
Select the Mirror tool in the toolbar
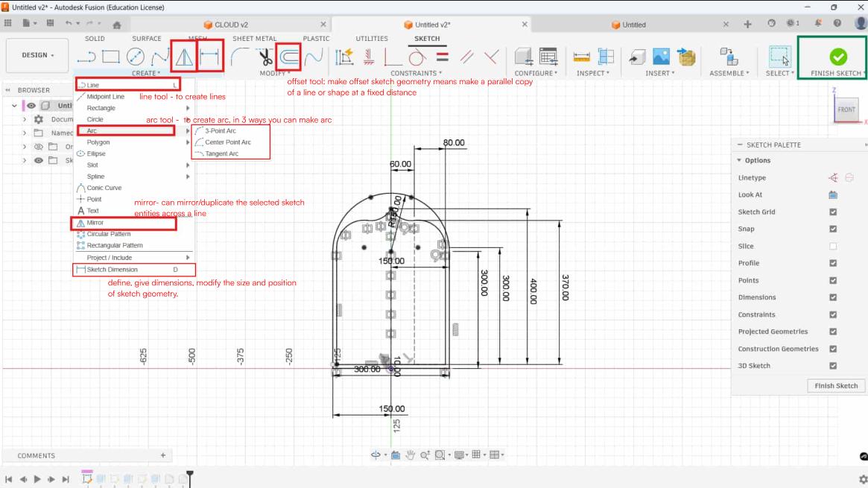pyautogui.click(x=184, y=57)
